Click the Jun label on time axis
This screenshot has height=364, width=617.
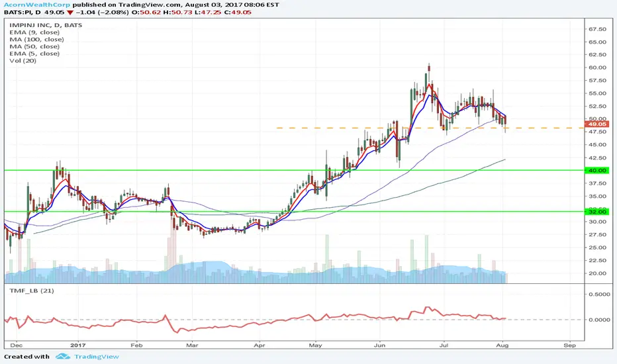point(380,345)
